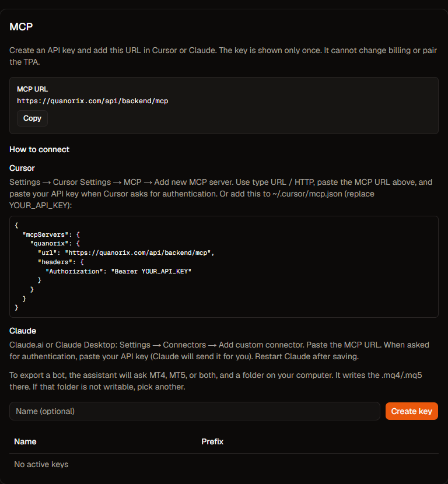Click the "mcpServers" line in the JSON
The image size is (448, 484).
51,234
